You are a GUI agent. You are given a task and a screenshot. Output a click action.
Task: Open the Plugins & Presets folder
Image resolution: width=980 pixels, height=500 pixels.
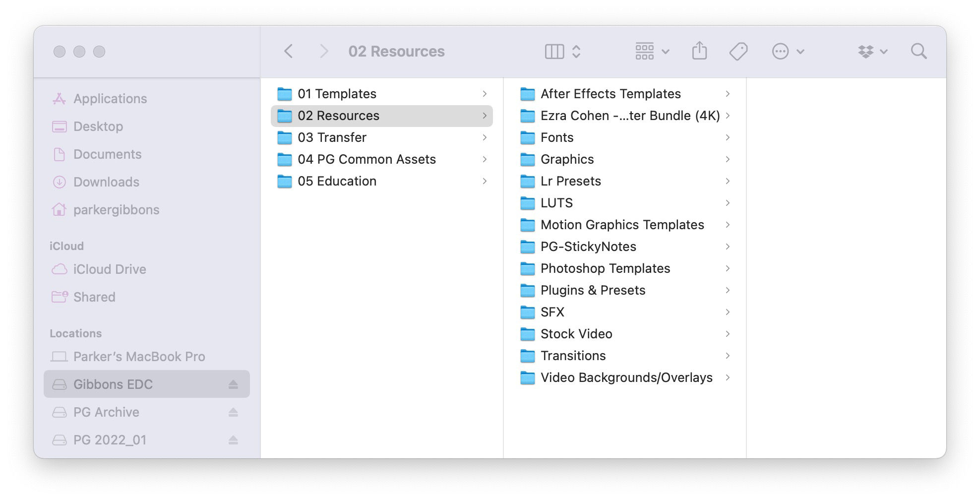coord(625,290)
